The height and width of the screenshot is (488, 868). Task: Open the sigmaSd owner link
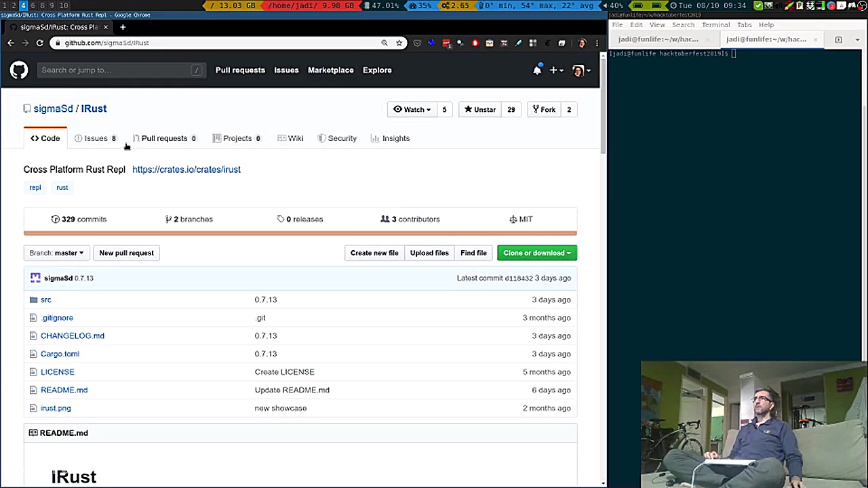[53, 108]
